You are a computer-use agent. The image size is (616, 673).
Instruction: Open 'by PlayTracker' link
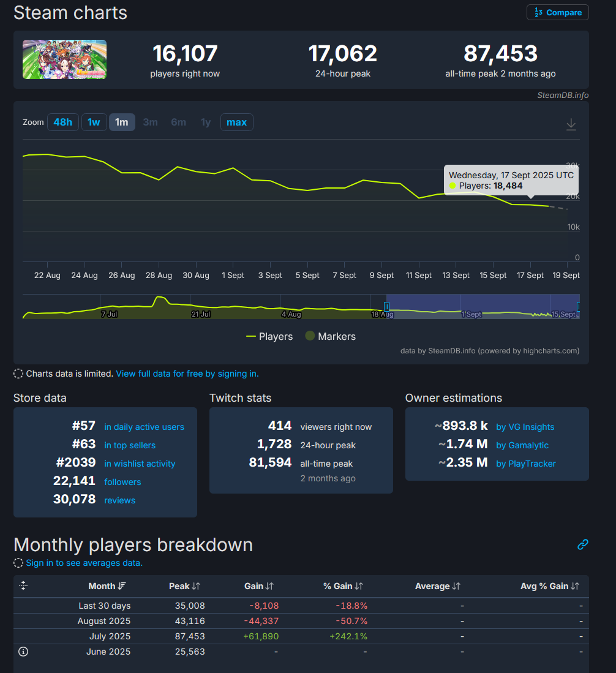[526, 464]
